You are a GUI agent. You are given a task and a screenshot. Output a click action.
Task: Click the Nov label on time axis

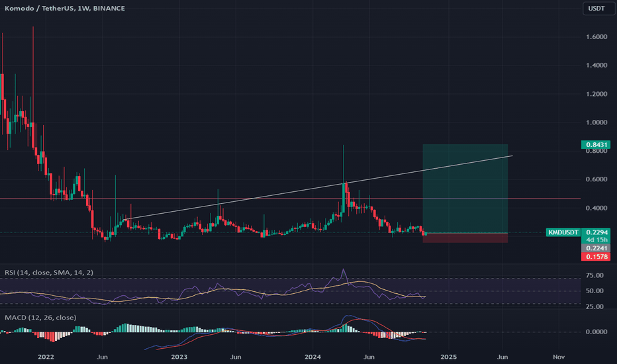point(559,357)
